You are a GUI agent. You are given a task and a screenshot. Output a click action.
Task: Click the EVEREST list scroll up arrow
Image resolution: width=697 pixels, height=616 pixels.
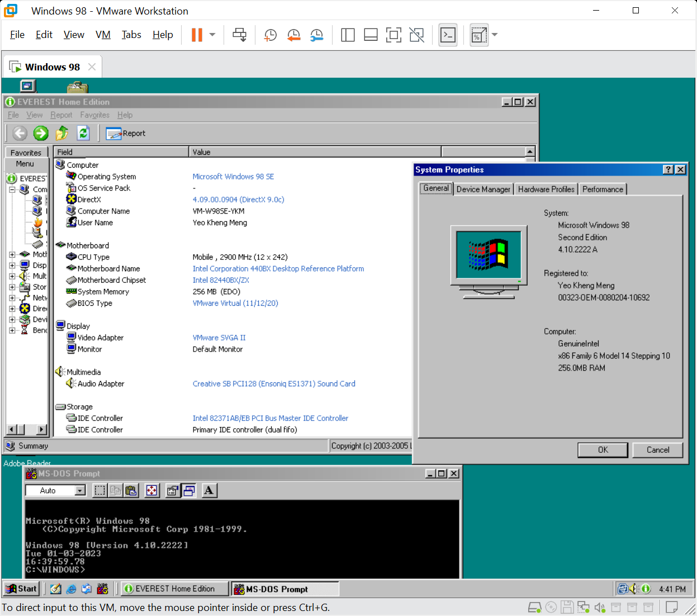click(530, 152)
